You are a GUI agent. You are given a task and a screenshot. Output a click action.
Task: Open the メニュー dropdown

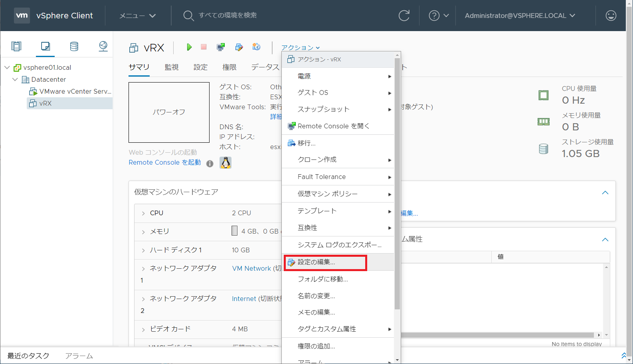[x=137, y=16]
